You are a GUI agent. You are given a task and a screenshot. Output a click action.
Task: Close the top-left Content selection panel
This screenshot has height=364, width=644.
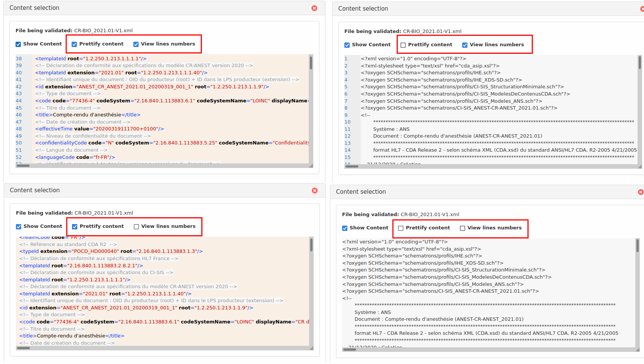pos(314,8)
